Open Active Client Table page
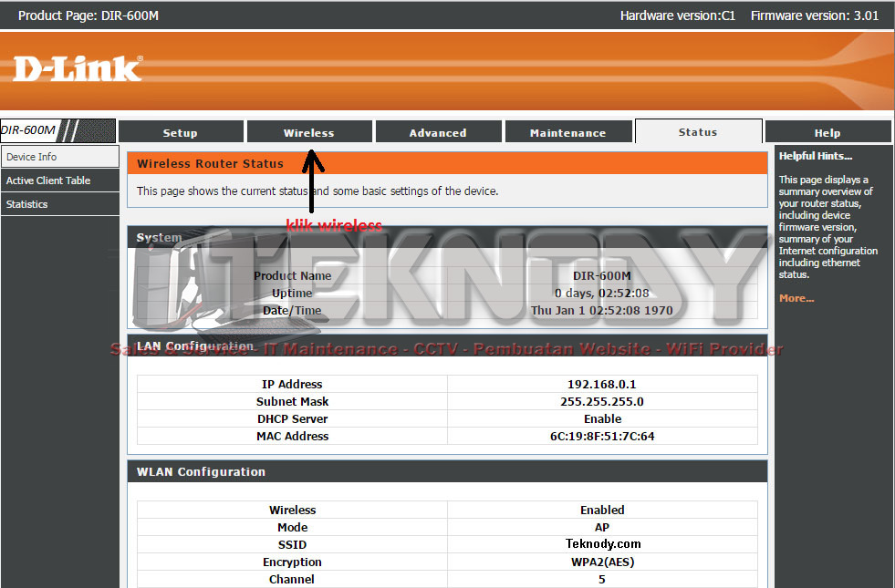The height and width of the screenshot is (588, 895). 60,181
